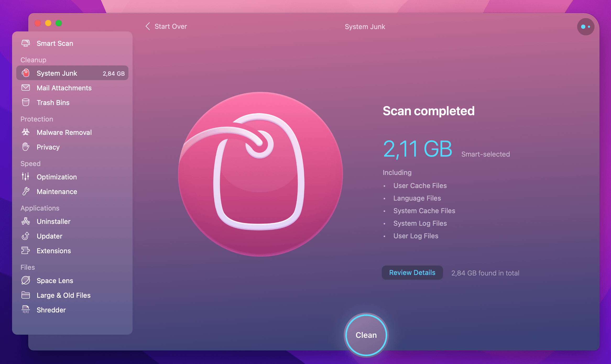The width and height of the screenshot is (611, 364).
Task: Click the Malware Removal biohazard icon
Action: (25, 132)
